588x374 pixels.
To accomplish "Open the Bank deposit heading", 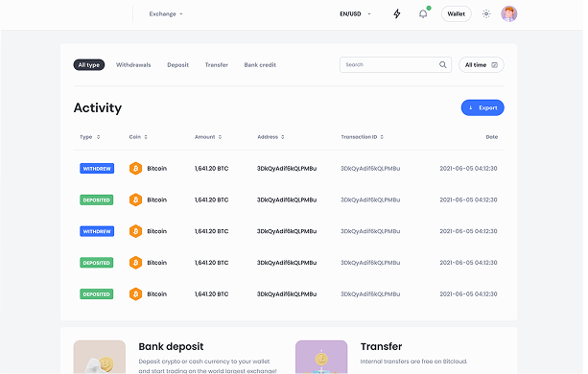I will [x=171, y=346].
